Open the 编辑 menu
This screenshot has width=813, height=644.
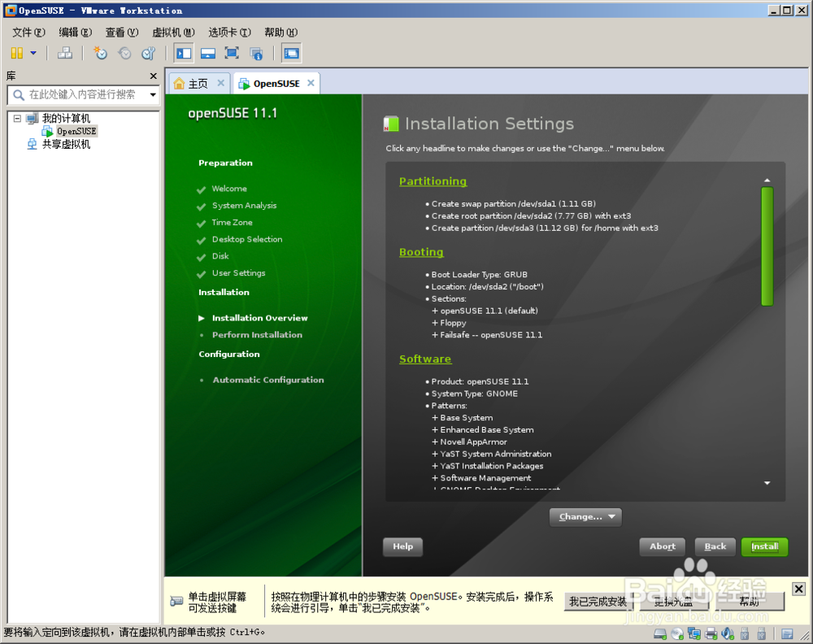click(75, 33)
